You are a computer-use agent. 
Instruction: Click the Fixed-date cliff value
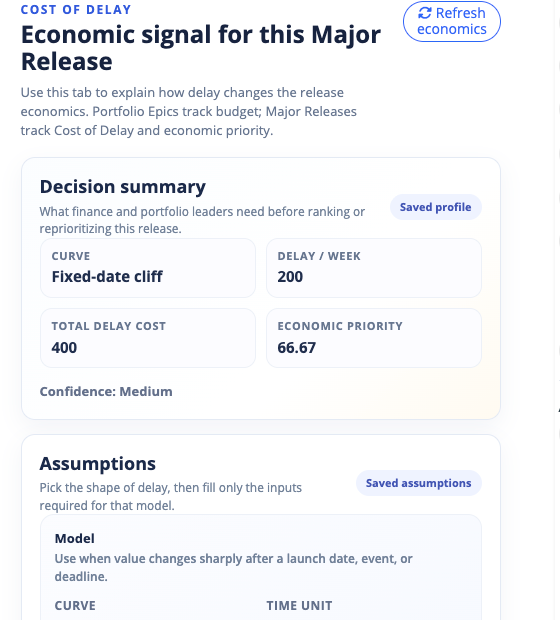[x=107, y=276]
